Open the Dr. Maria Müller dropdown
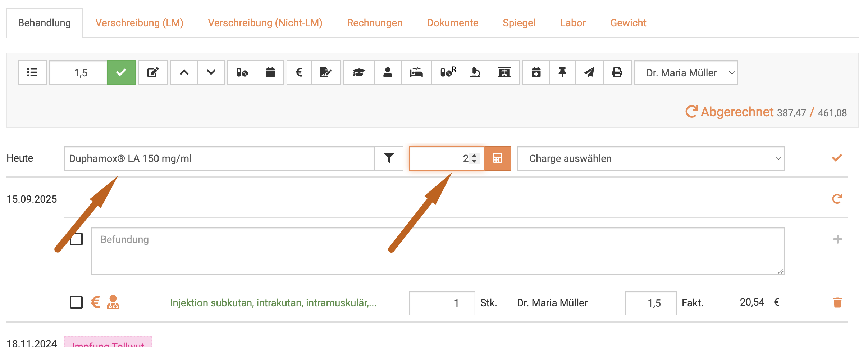The image size is (868, 347). click(686, 73)
